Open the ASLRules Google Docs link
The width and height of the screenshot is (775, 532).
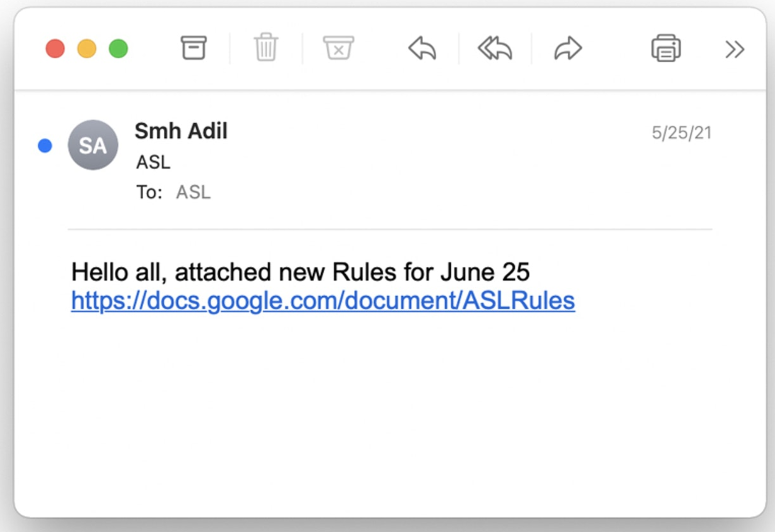(323, 301)
